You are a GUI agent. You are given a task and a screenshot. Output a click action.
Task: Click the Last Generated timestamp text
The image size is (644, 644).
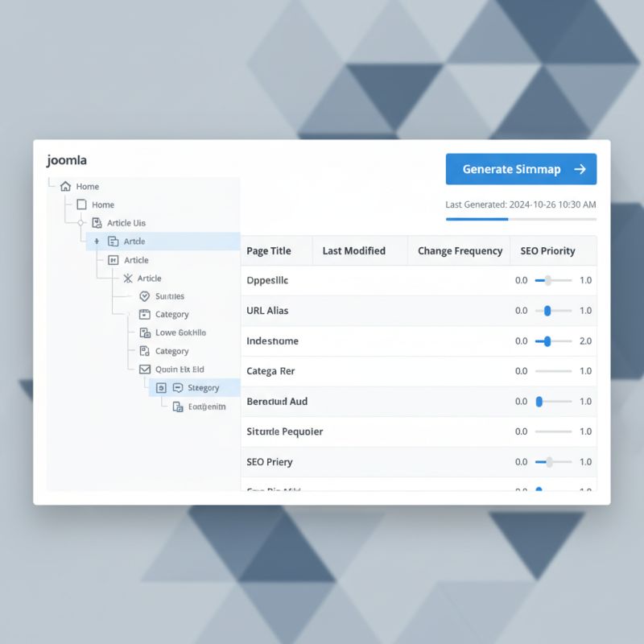[x=520, y=204]
